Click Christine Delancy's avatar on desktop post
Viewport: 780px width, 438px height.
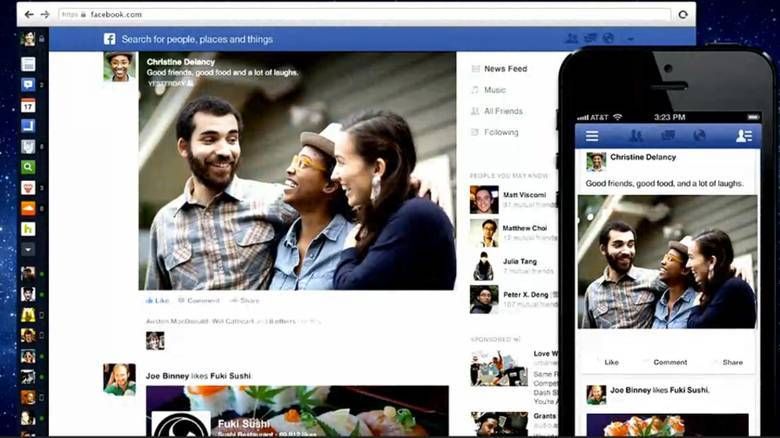119,67
